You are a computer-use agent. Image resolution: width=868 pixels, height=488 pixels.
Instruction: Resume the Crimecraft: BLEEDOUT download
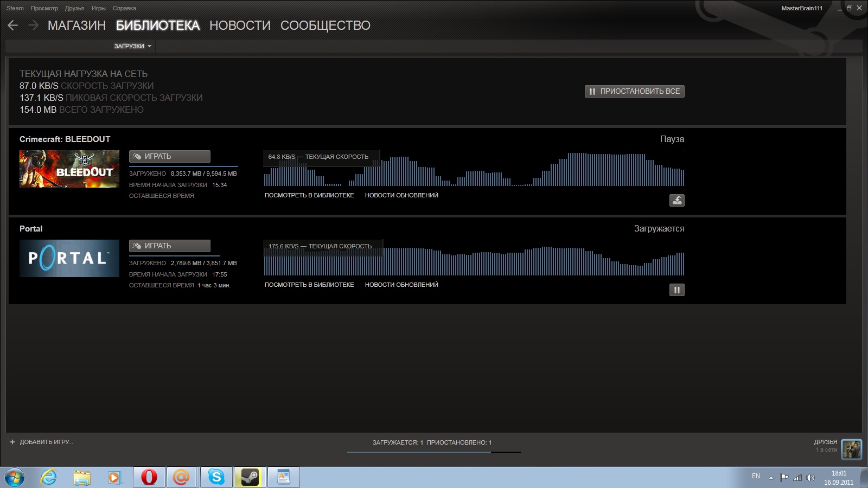coord(676,201)
